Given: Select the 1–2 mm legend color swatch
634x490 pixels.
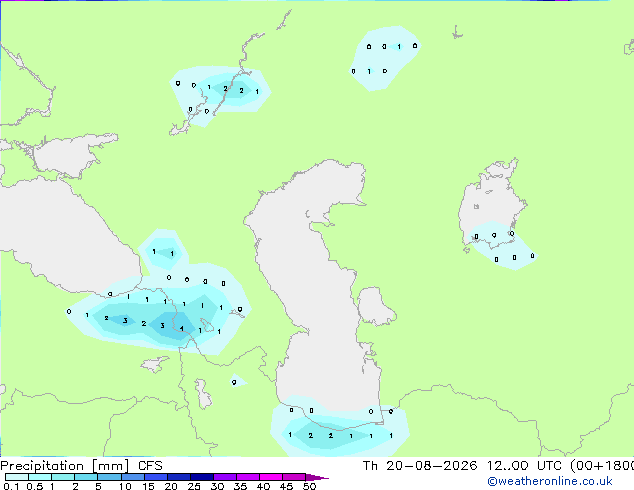Looking at the screenshot, I should [x=63, y=477].
